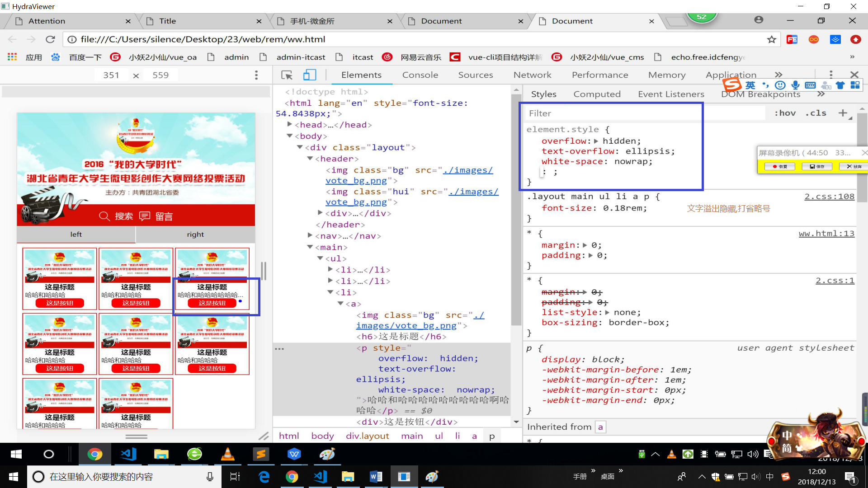Expand the nav element node

click(x=310, y=235)
